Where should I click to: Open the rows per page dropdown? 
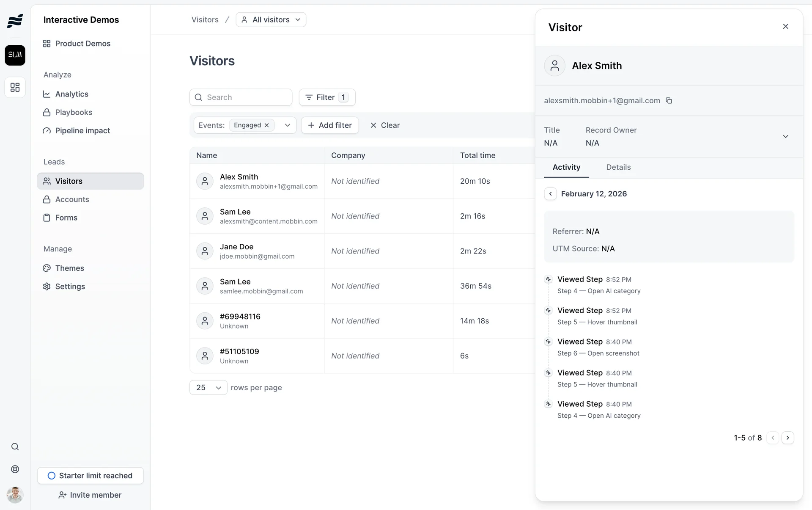[208, 388]
